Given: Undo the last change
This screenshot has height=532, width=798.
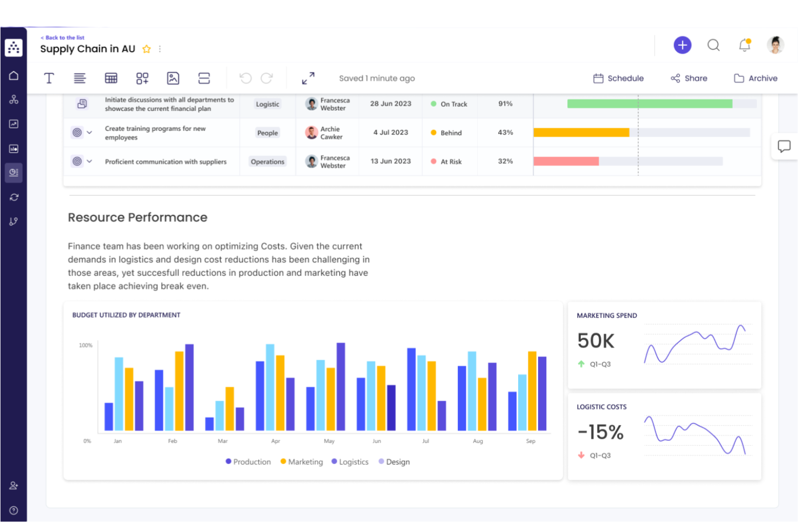Looking at the screenshot, I should [x=246, y=78].
